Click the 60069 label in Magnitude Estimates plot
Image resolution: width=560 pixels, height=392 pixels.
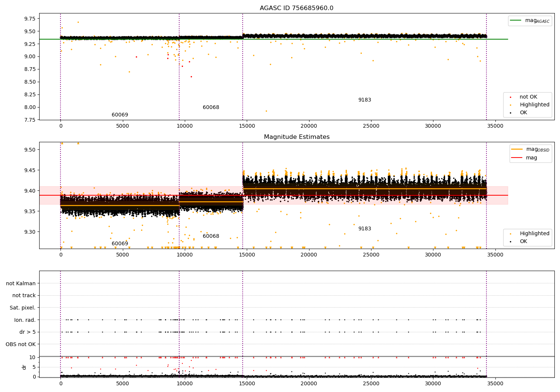pos(120,244)
